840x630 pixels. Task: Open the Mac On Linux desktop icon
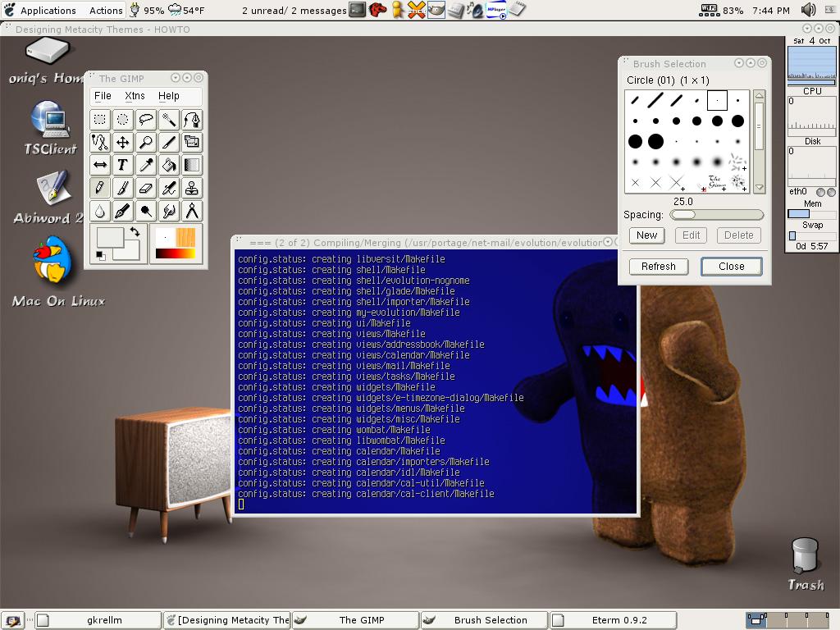58,272
